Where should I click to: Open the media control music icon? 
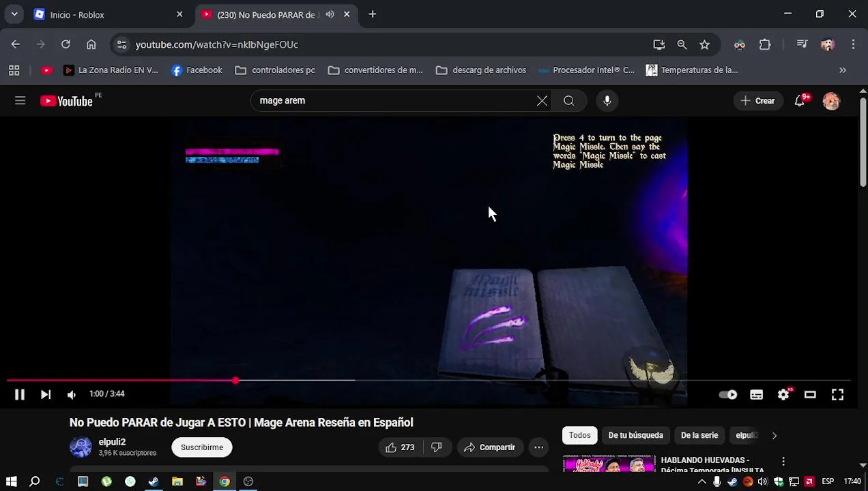click(802, 44)
